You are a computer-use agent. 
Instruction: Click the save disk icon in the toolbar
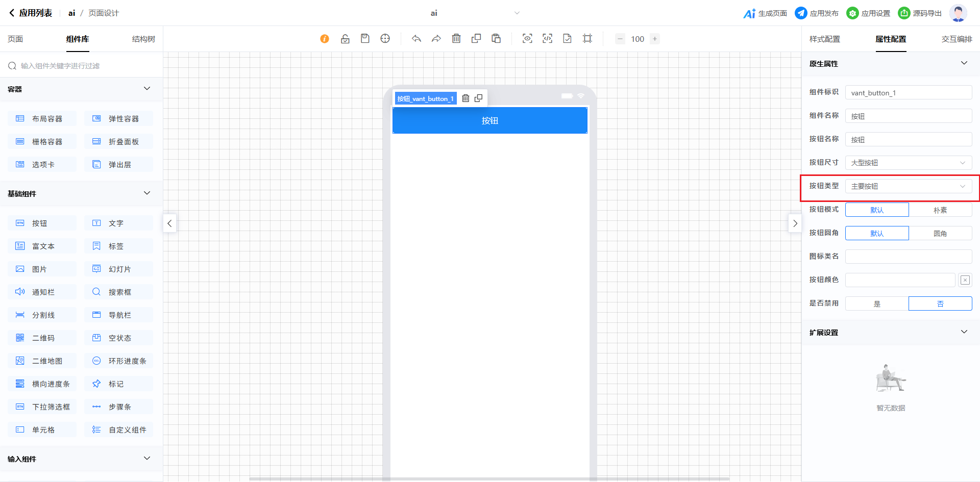point(365,39)
